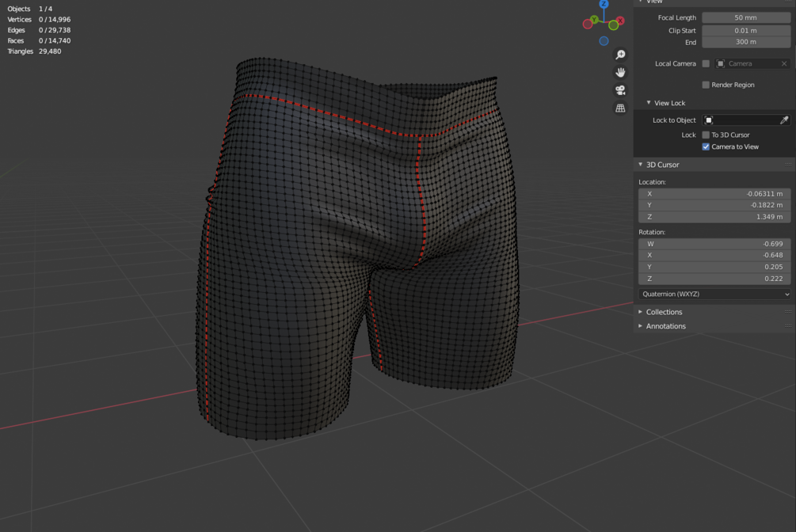Expand the Collections panel
Image resolution: width=796 pixels, height=532 pixels.
click(641, 312)
